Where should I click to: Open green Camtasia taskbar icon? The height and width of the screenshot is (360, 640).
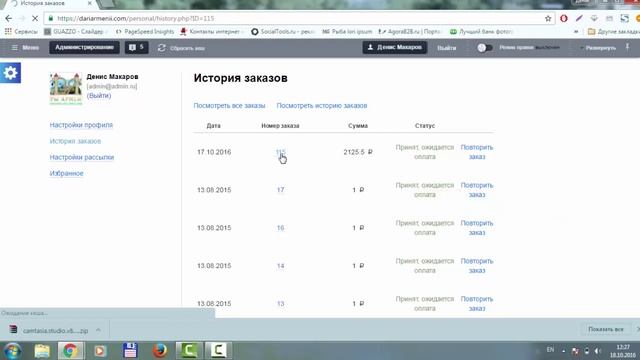[x=189, y=351]
